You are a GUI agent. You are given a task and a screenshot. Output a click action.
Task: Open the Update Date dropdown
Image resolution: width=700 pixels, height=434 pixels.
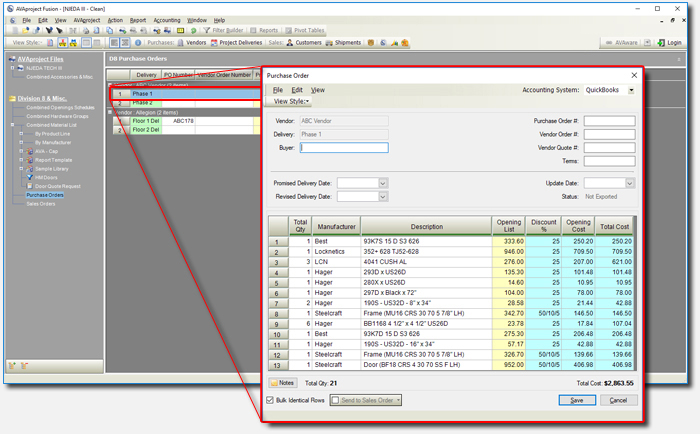630,183
